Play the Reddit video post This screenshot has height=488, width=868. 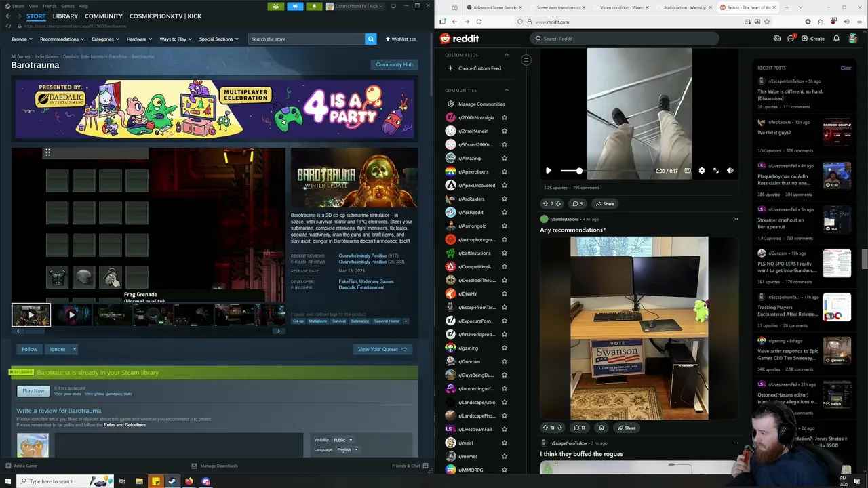[x=549, y=171]
